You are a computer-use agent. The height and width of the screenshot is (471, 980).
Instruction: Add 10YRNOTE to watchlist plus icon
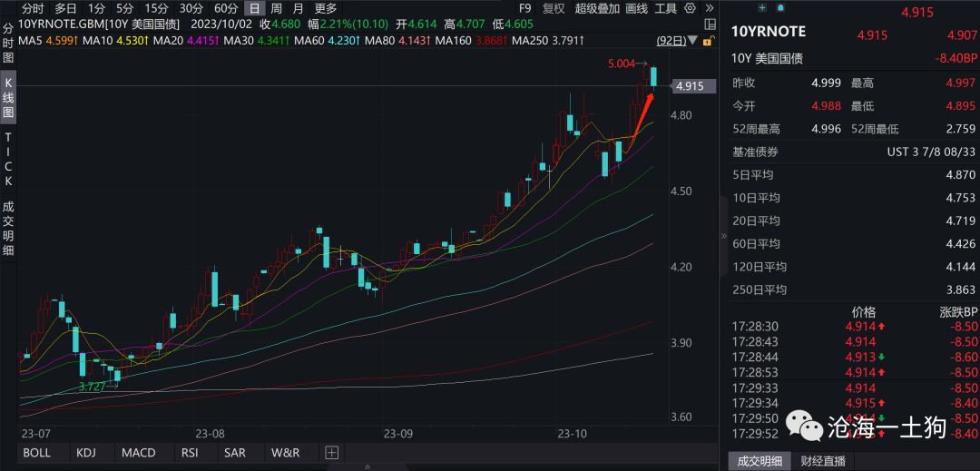point(762,8)
